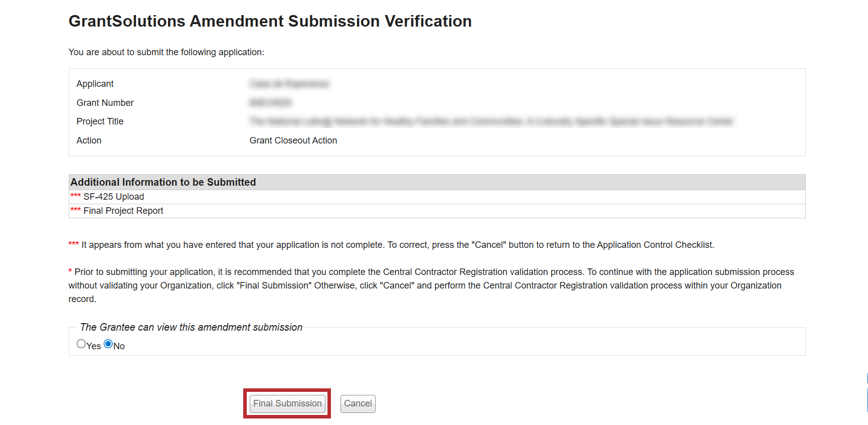
Task: Click the Action field label
Action: coord(89,140)
